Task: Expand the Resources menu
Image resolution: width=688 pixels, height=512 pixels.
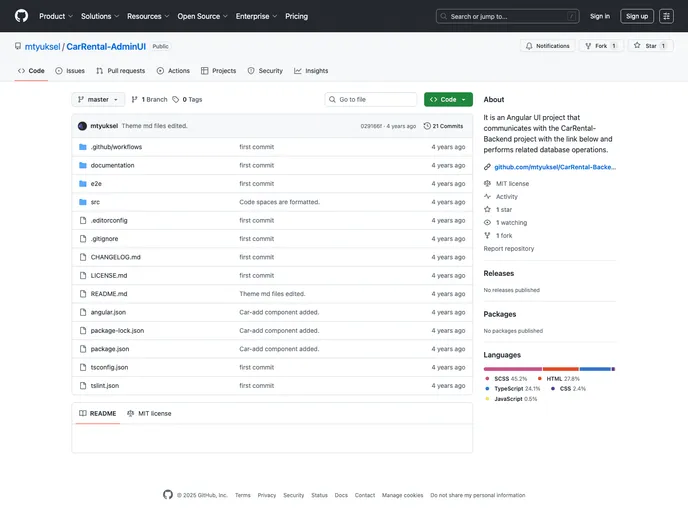Action: click(x=148, y=16)
